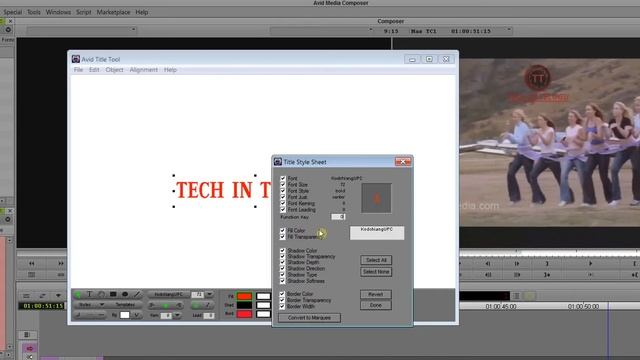Click the TECH IN text object on canvas
This screenshot has width=640, height=360.
coord(223,191)
